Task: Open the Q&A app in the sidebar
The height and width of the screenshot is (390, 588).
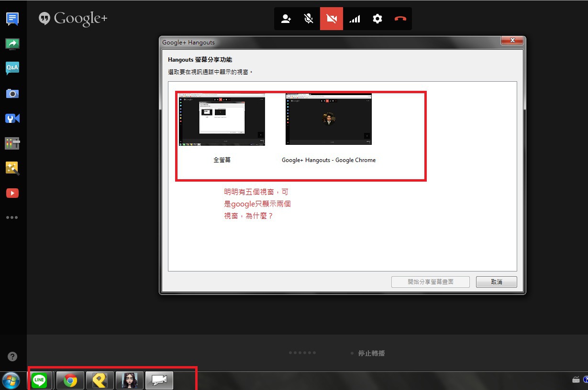Action: coord(12,68)
